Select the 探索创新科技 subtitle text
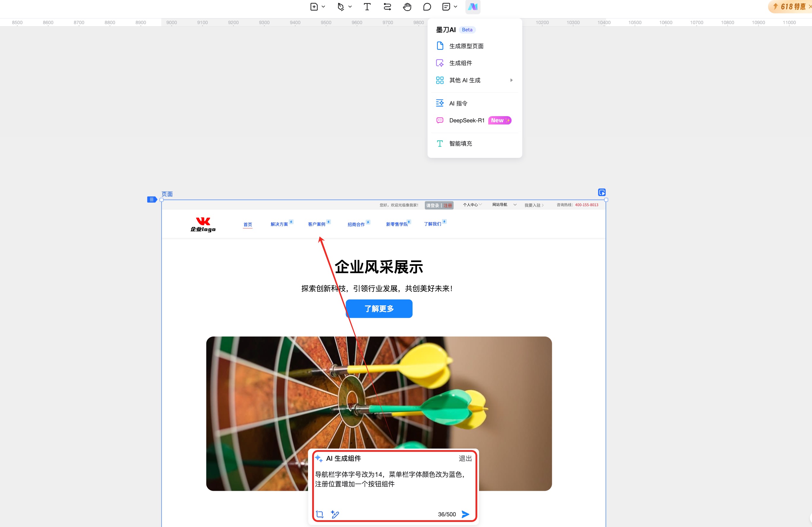The width and height of the screenshot is (812, 527). [377, 288]
